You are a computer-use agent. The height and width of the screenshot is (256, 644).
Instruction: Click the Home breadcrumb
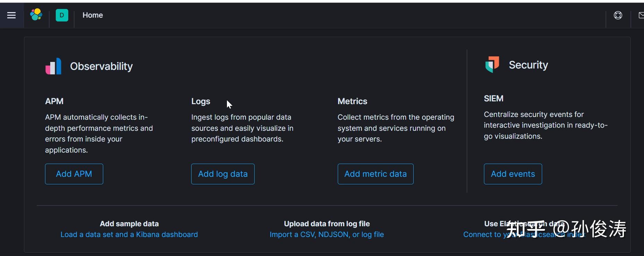92,15
